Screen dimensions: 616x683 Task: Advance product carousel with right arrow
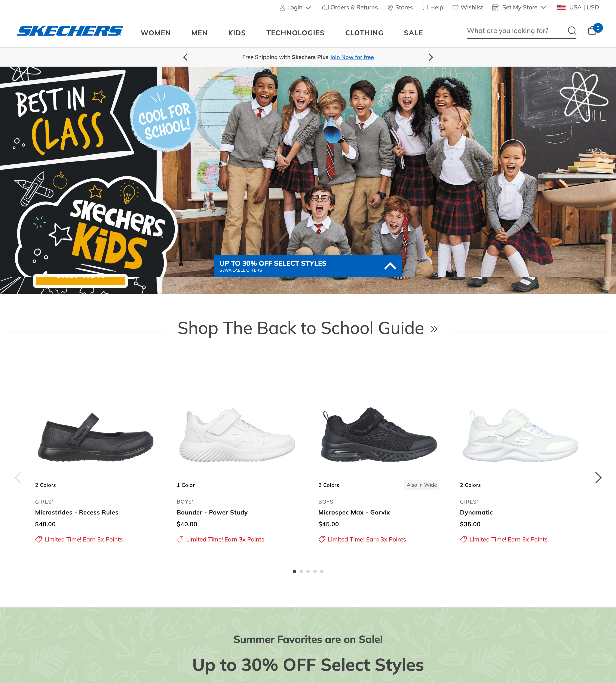tap(598, 477)
